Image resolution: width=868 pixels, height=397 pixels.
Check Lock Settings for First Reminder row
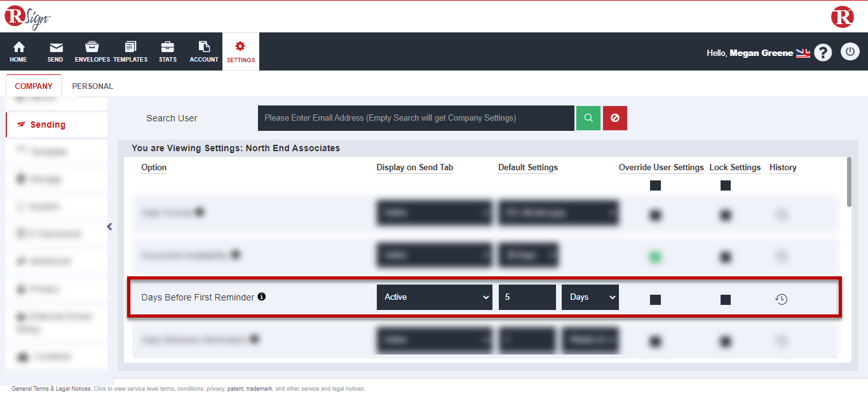(x=726, y=300)
